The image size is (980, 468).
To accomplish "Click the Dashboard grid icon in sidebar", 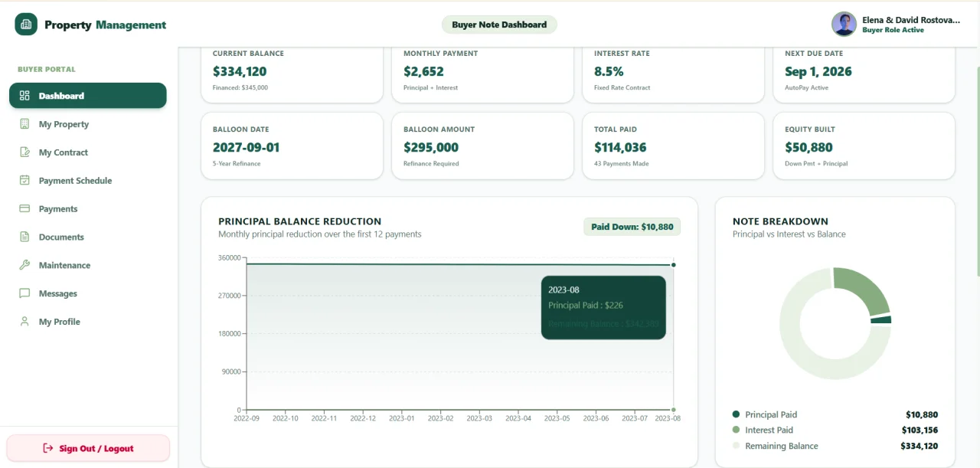I will tap(24, 96).
